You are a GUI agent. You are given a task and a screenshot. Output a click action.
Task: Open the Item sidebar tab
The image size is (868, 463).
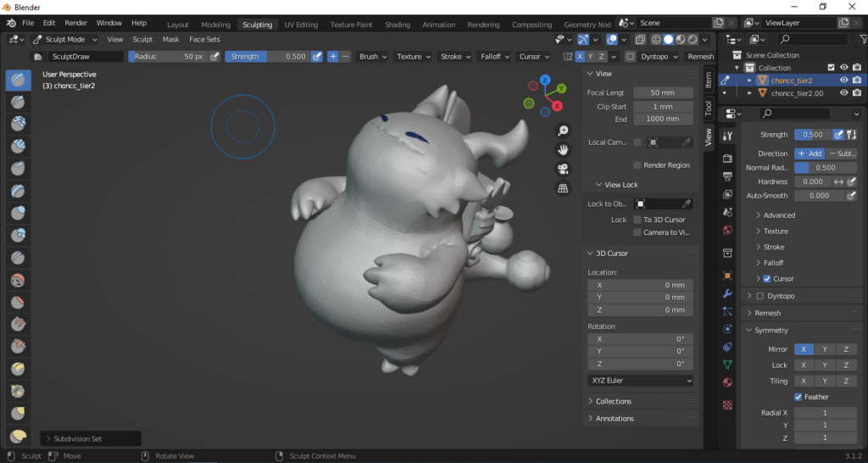708,81
